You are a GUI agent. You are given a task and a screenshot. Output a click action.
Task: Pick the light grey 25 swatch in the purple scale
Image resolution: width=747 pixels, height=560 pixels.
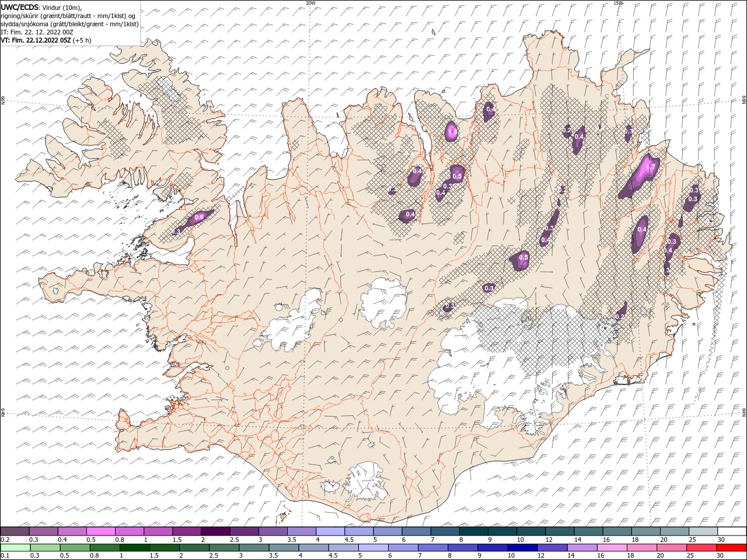(703, 531)
